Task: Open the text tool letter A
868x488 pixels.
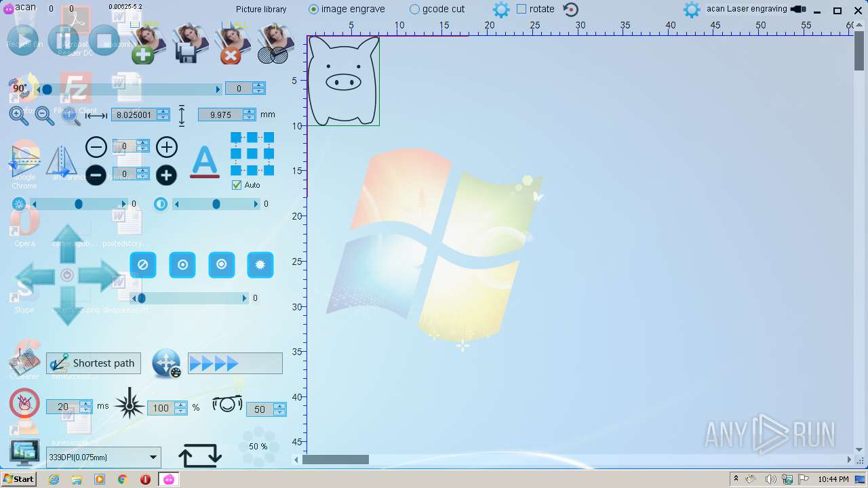Action: (205, 162)
